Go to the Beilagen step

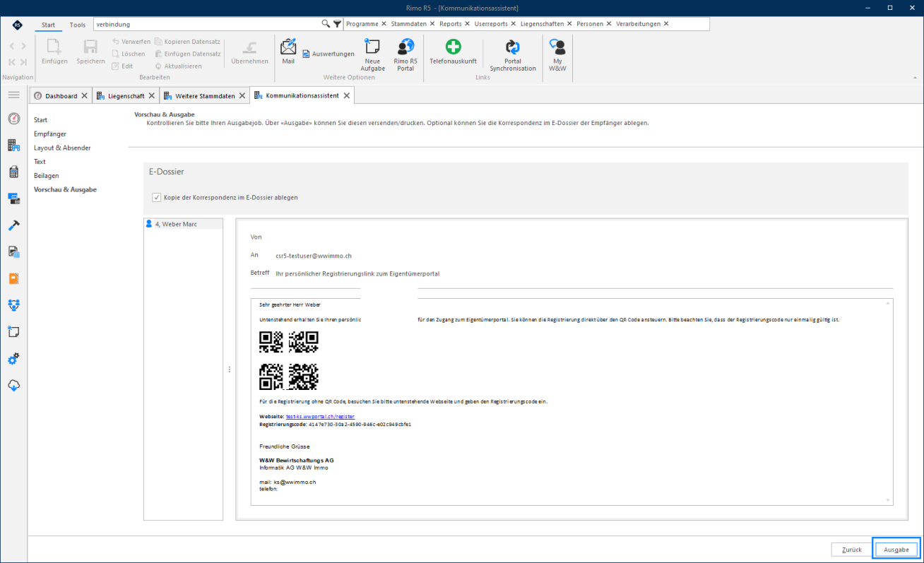coord(47,176)
